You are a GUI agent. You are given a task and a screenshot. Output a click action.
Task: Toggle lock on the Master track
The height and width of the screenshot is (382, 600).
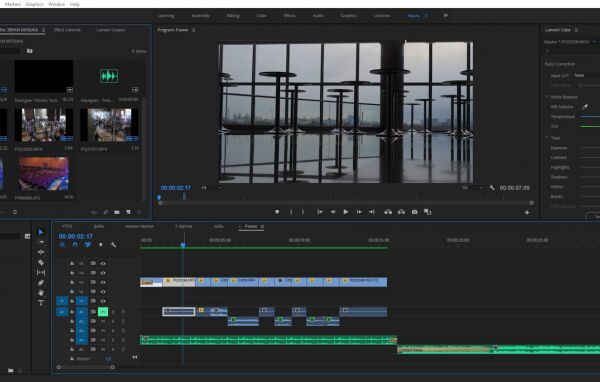pos(72,359)
